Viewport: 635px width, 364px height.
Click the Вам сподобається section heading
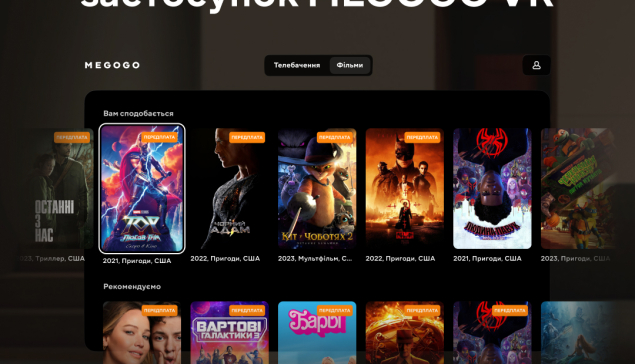click(x=138, y=113)
